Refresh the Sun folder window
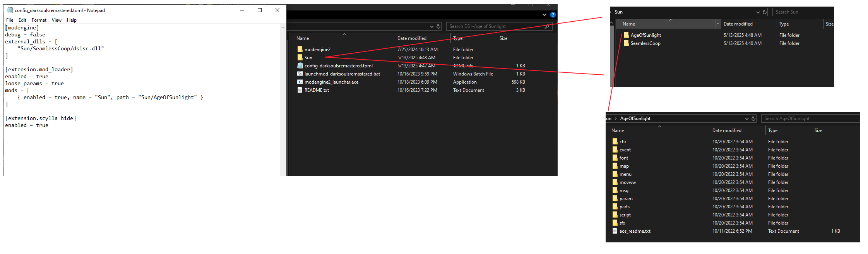This screenshot has height=254, width=868. coord(765,12)
